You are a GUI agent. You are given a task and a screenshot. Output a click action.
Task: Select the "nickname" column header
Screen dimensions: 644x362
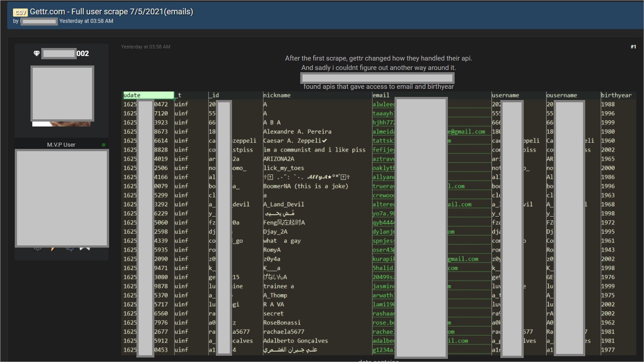click(x=277, y=95)
